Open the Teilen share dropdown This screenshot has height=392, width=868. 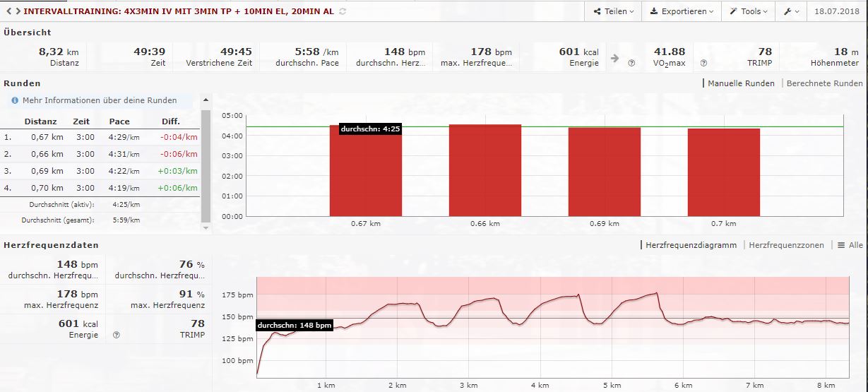pyautogui.click(x=613, y=11)
